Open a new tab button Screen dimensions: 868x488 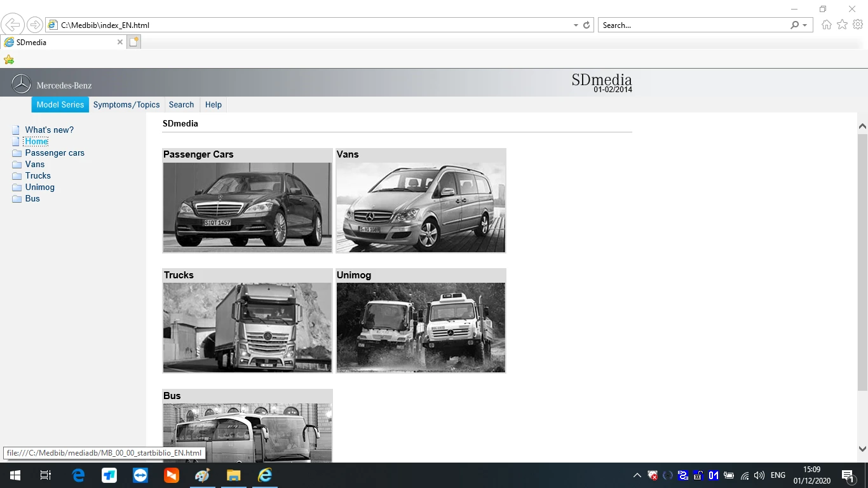[x=133, y=43]
